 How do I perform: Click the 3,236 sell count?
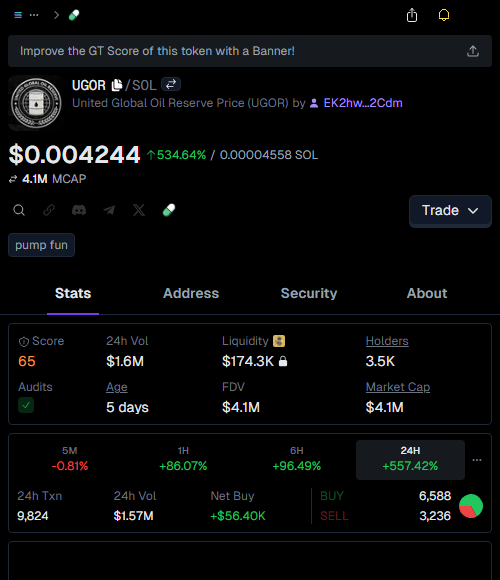pos(435,516)
